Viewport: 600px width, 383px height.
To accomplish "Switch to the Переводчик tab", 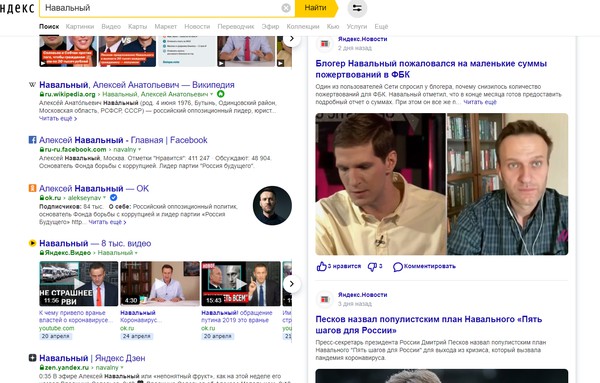I will click(x=236, y=26).
